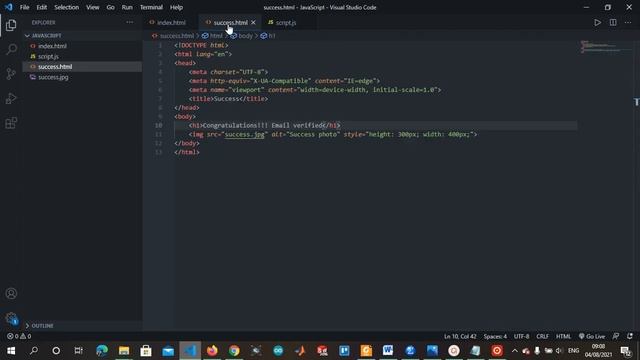
Task: Change indentation via Spaces: 4
Action: (495, 336)
